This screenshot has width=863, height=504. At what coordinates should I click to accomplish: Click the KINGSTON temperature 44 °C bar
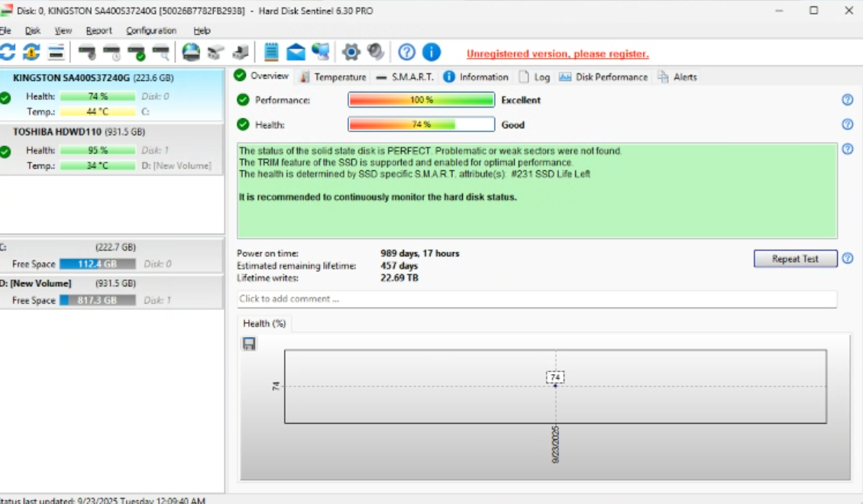click(x=98, y=111)
